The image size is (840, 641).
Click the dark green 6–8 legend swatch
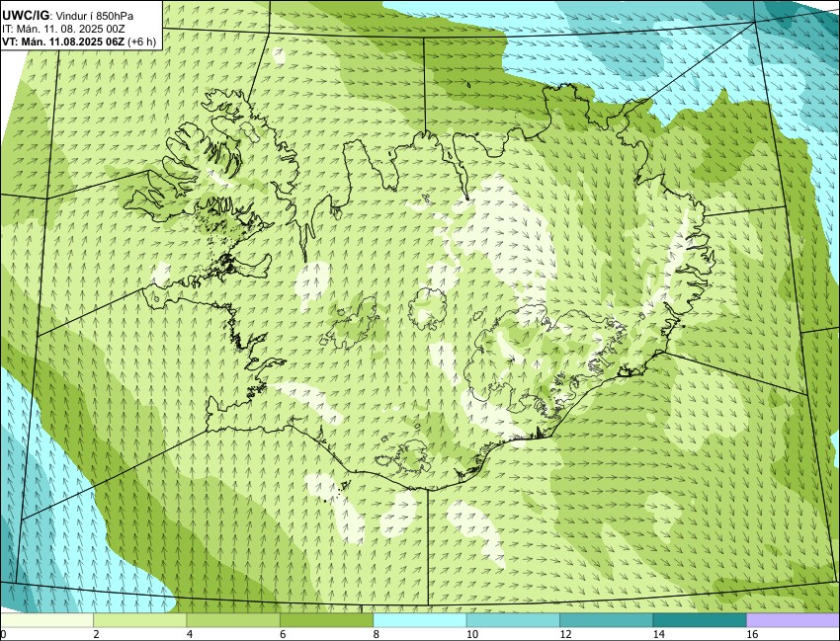click(x=326, y=620)
